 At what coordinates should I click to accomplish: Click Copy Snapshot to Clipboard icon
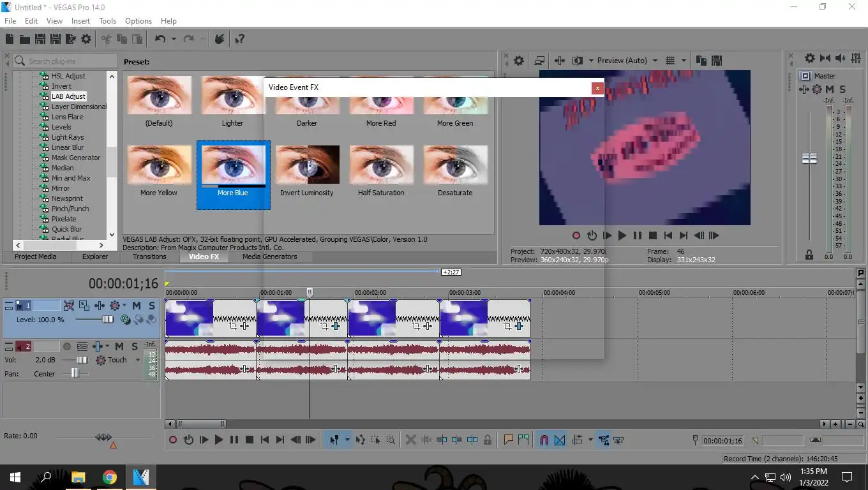[x=701, y=61]
